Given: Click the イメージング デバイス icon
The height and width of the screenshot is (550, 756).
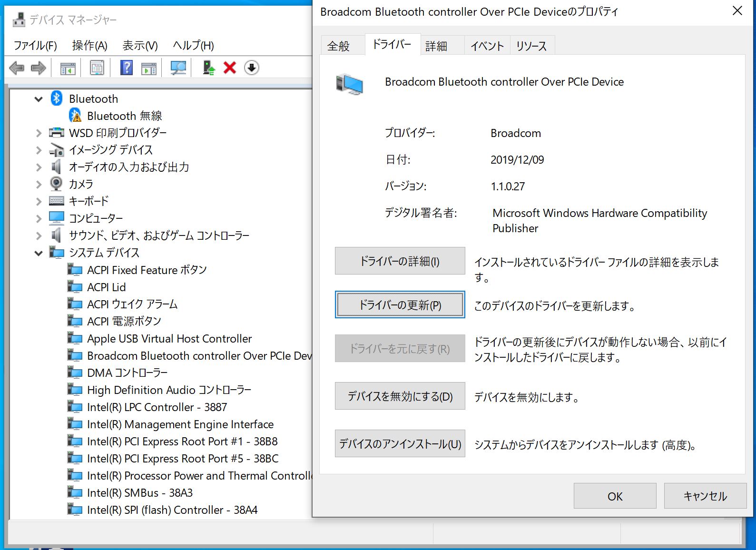Looking at the screenshot, I should (x=57, y=150).
